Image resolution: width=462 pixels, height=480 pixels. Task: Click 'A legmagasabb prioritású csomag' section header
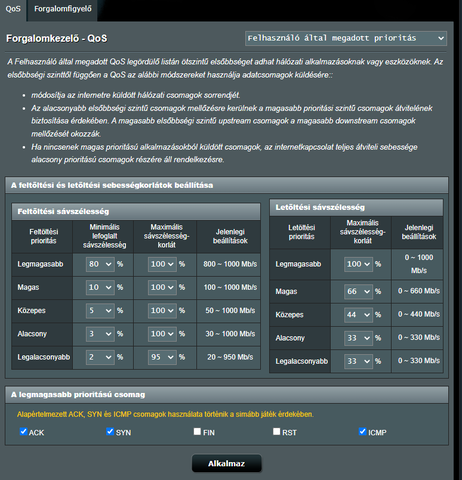coord(227,395)
